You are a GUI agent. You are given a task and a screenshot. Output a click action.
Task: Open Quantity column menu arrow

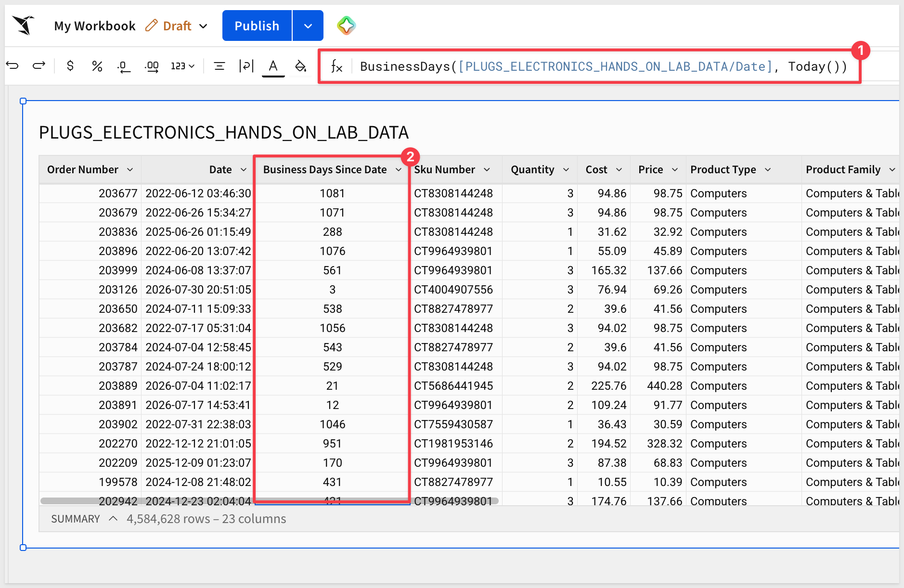[566, 169]
